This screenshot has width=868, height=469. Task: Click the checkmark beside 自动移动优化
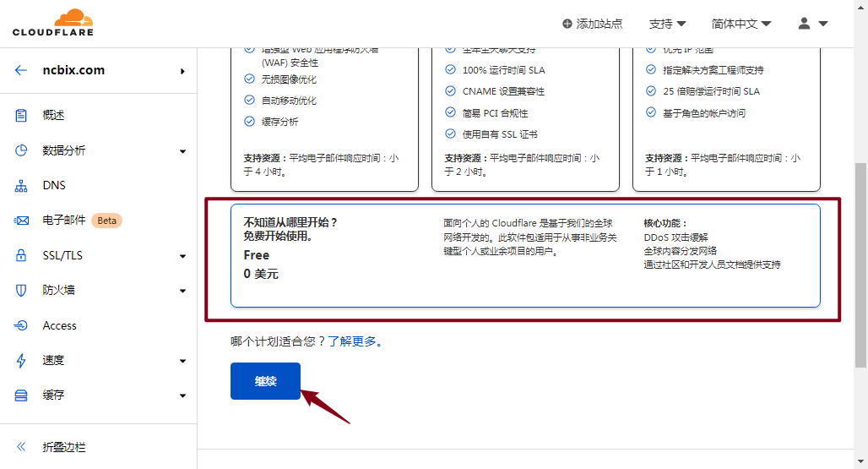250,101
